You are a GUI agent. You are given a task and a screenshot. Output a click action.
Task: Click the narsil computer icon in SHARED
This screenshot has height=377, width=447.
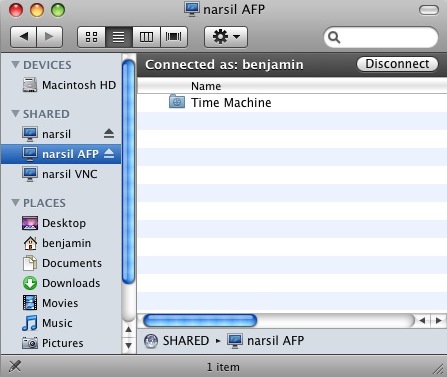click(x=30, y=134)
